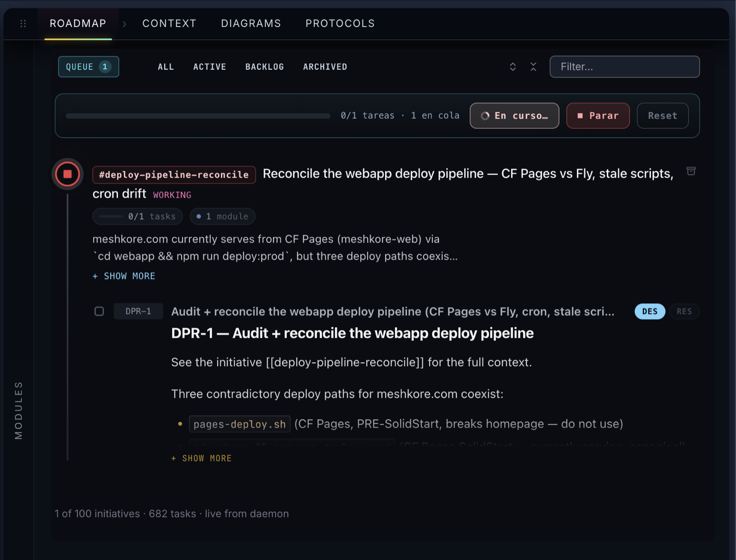Screen dimensions: 736x560
Task: Stop the queue with Parar
Action: 598,115
